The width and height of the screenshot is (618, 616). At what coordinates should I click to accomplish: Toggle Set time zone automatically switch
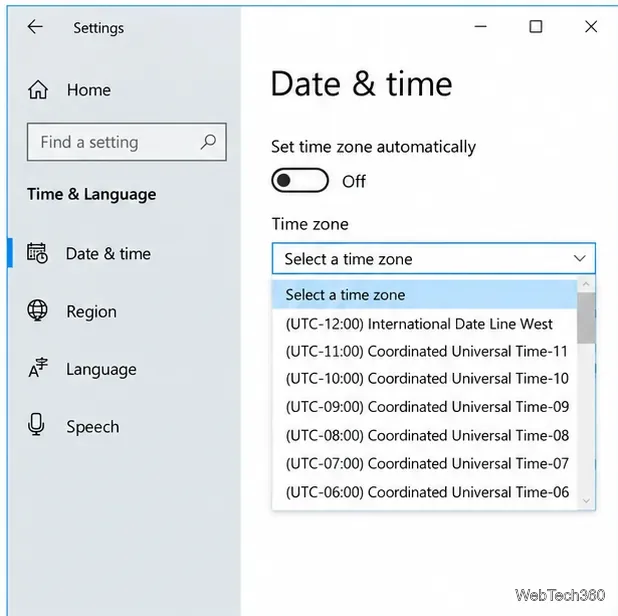pos(300,181)
